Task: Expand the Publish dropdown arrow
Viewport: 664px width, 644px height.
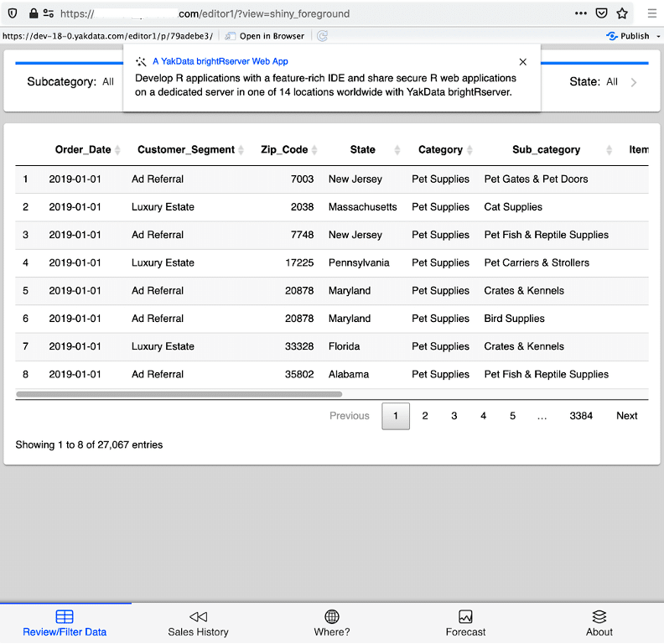Action: click(x=658, y=36)
